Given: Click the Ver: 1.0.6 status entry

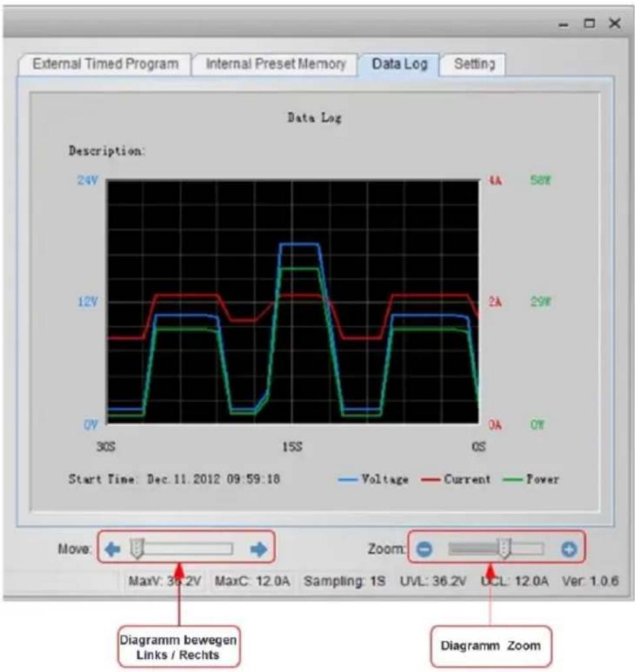Looking at the screenshot, I should pyautogui.click(x=591, y=581).
